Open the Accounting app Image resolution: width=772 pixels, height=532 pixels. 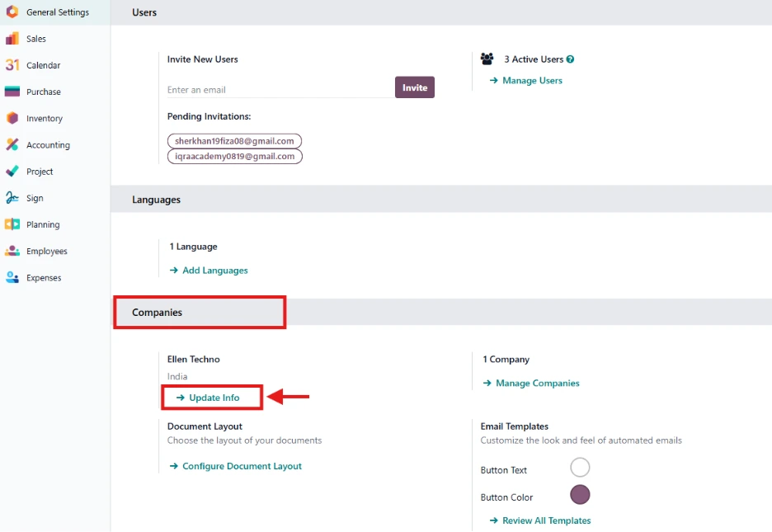47,144
